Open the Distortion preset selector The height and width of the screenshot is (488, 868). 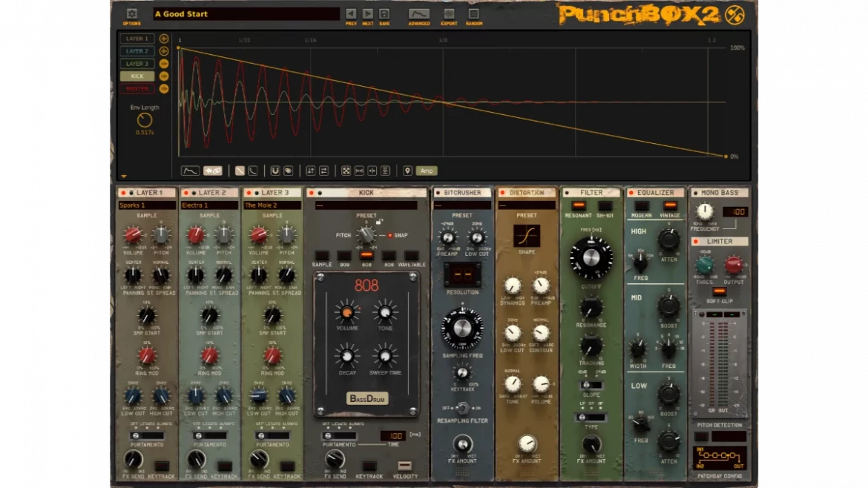tap(527, 205)
